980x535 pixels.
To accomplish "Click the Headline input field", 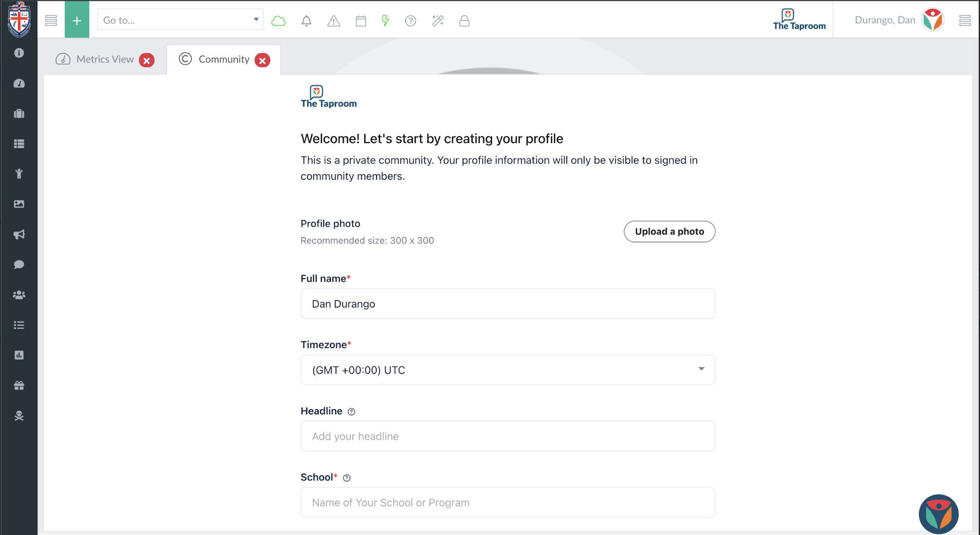I will click(507, 436).
